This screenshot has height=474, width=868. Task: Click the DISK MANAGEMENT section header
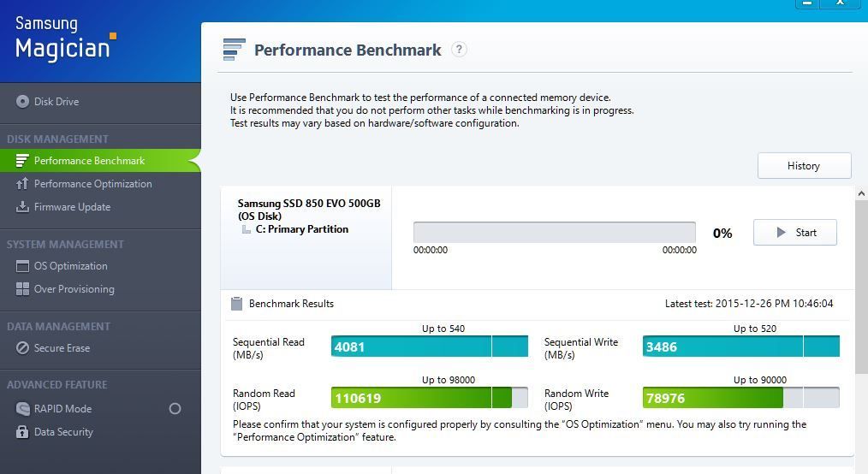[x=57, y=139]
